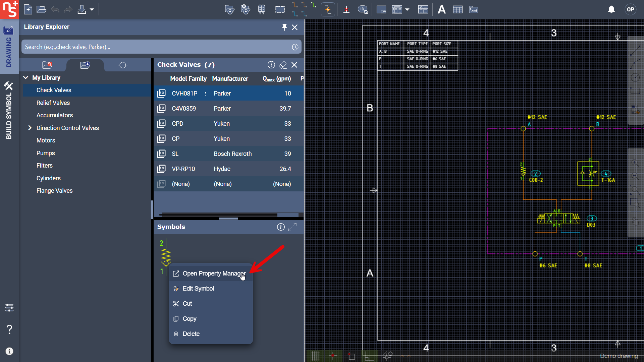Click the text tool 'A' icon
Viewport: 644px width, 362px height.
point(441,10)
